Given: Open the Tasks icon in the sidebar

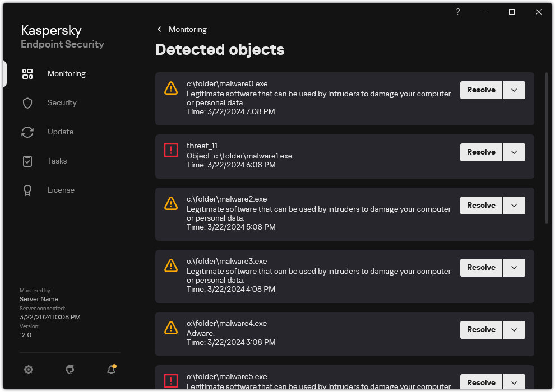Looking at the screenshot, I should pos(27,161).
